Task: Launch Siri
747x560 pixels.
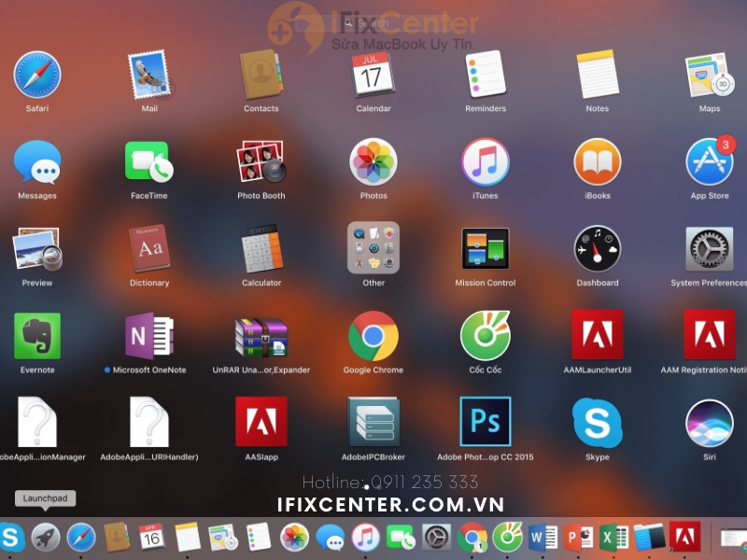Action: click(x=710, y=424)
